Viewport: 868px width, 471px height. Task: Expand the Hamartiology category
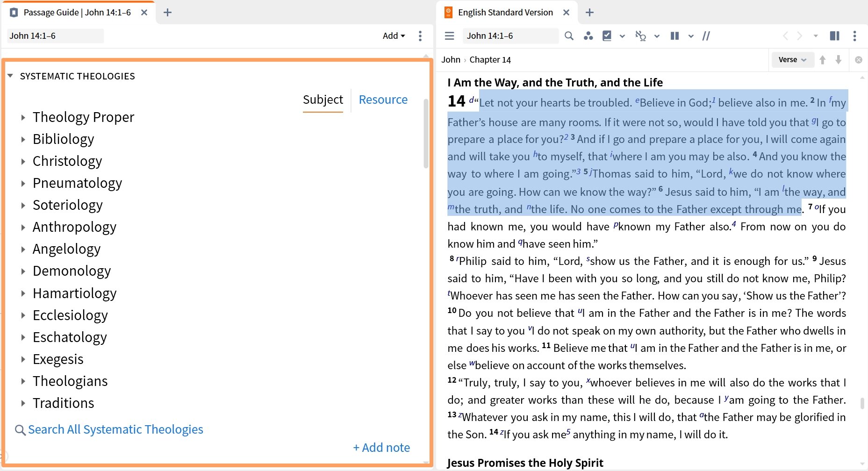(23, 293)
